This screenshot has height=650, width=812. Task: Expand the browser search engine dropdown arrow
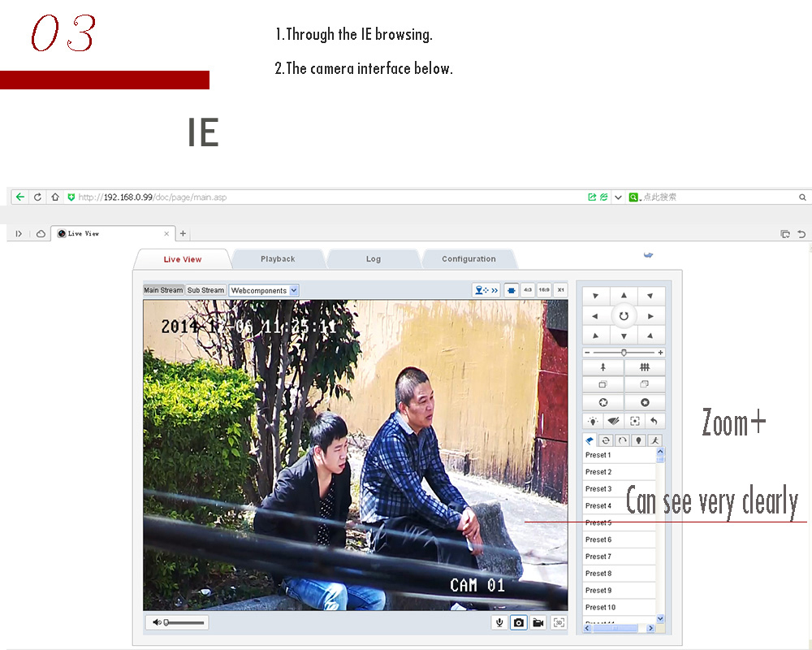tap(618, 197)
